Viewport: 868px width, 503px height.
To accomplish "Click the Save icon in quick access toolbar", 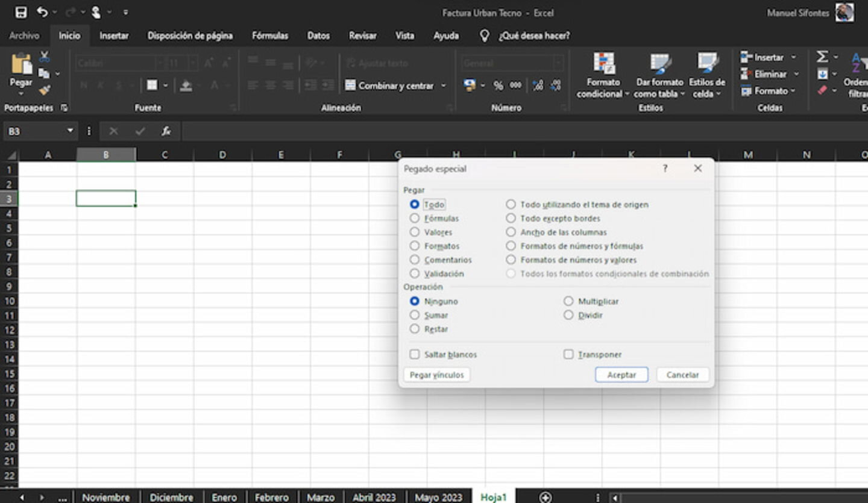I will [x=21, y=12].
